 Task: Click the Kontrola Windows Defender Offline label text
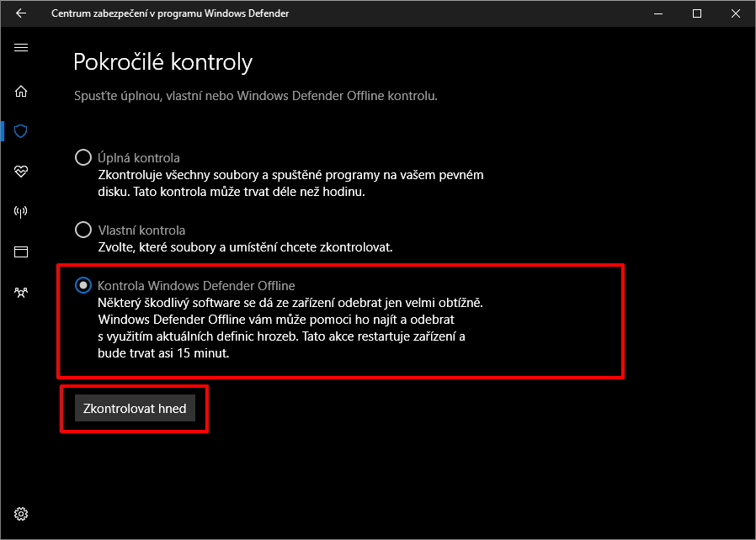(196, 285)
